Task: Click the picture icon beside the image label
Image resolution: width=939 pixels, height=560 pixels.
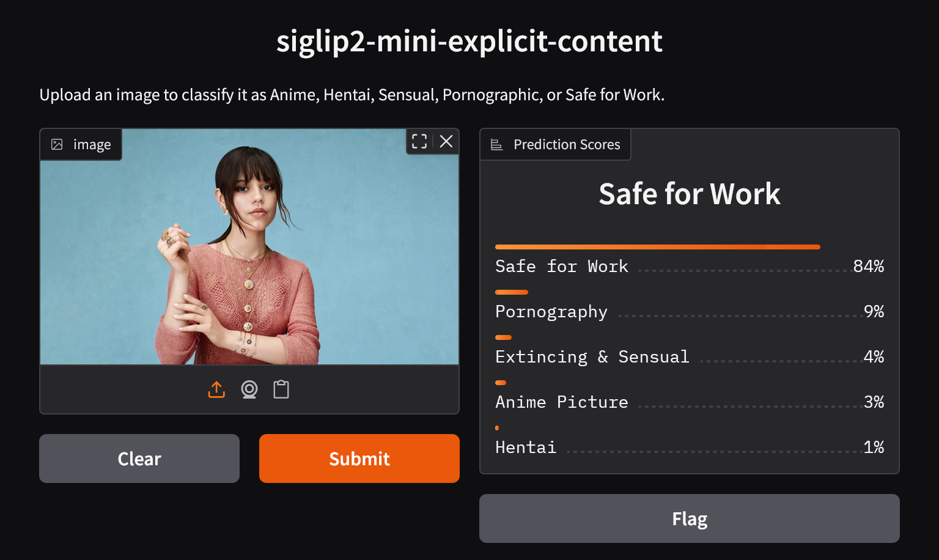Action: coord(57,144)
